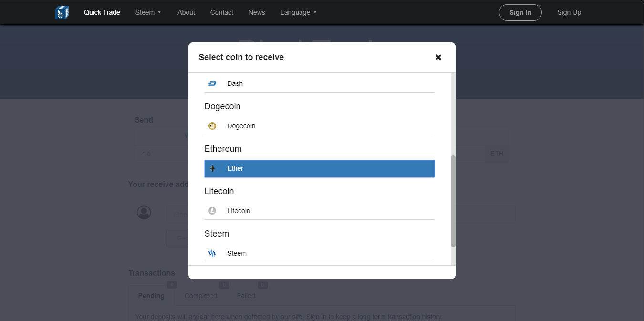This screenshot has width=644, height=321.
Task: Click the coin list scrollbar thumb
Action: click(x=453, y=200)
